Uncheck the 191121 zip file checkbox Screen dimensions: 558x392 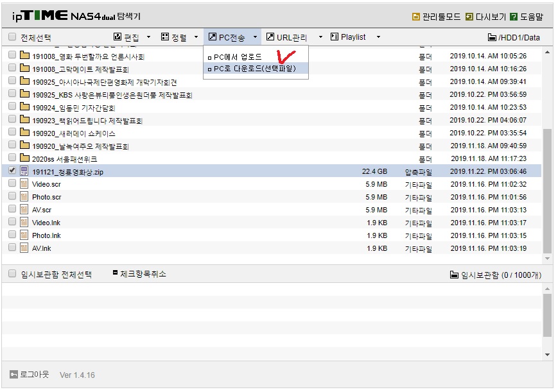click(x=12, y=171)
